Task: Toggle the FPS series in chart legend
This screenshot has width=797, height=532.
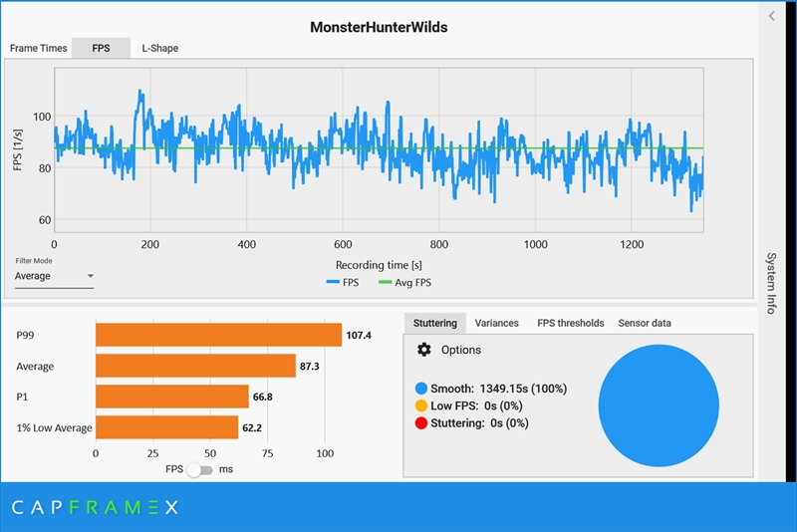Action: [x=343, y=283]
